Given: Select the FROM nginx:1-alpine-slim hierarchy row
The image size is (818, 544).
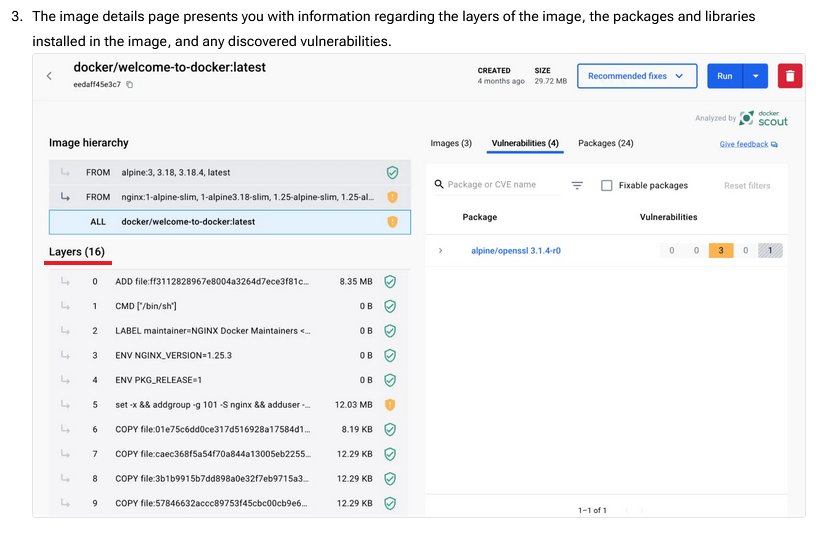Looking at the screenshot, I should [230, 197].
